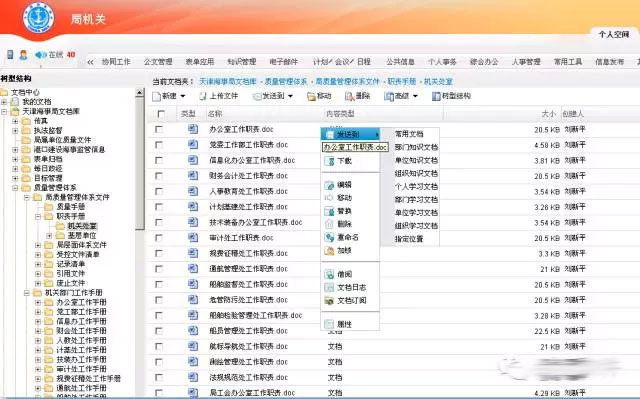Screen dimensions: 640x399
Task: Check the box for 通航管理处工作职责.doc
Action: click(159, 269)
